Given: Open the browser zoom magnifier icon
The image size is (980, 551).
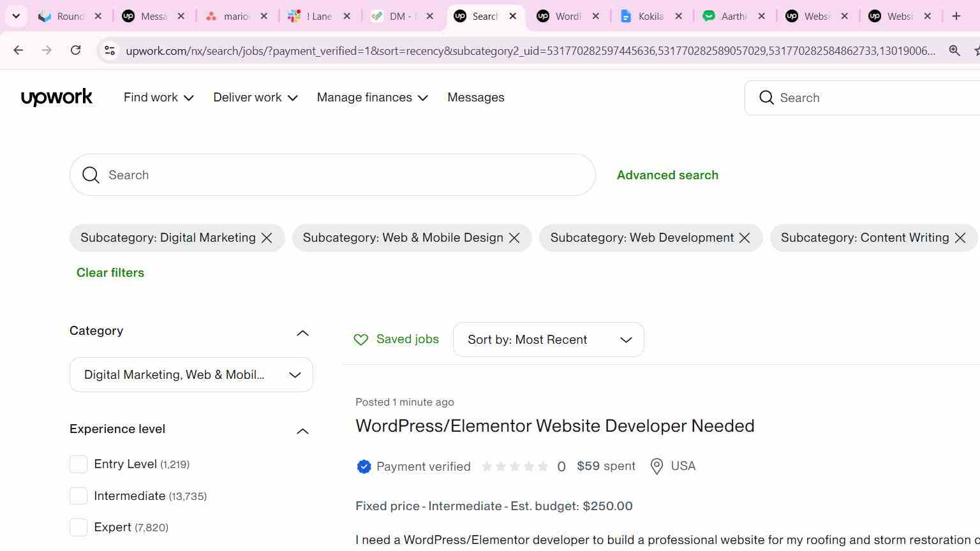Looking at the screenshot, I should (x=954, y=50).
